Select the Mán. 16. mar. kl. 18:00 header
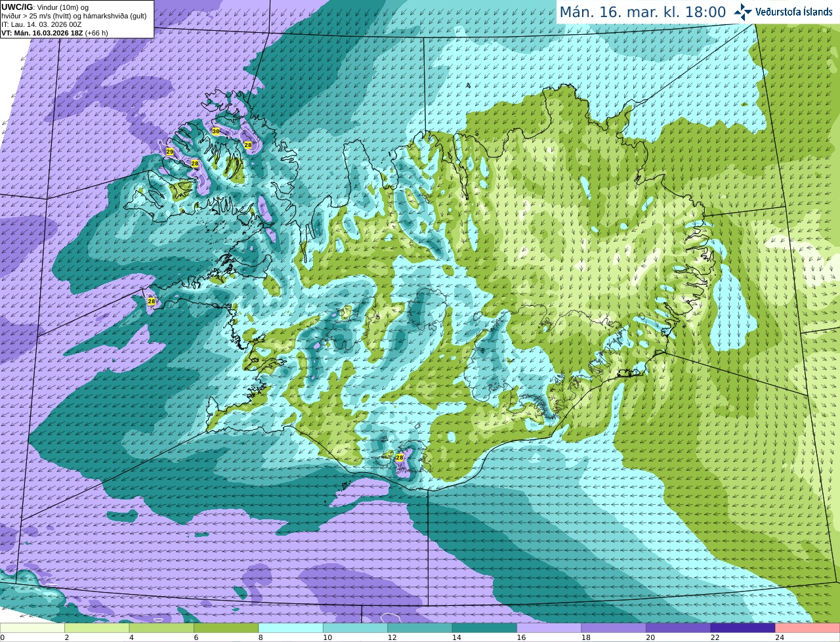The width and height of the screenshot is (840, 642). coord(642,12)
